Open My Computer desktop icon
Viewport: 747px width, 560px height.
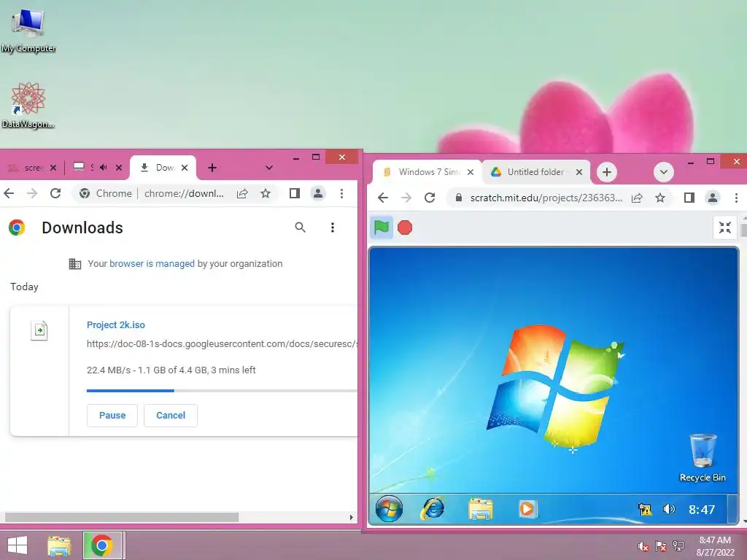coord(28,29)
